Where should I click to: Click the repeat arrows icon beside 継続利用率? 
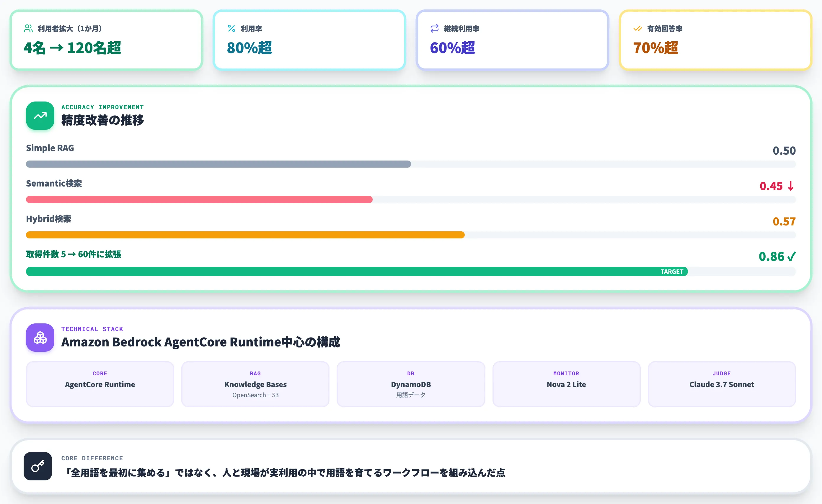pos(435,29)
